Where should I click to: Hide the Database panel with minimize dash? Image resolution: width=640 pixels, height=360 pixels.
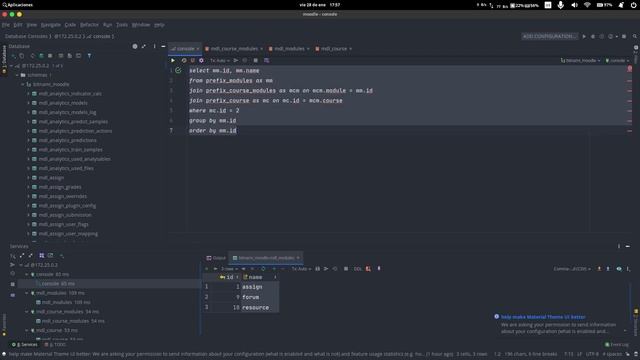coord(163,46)
